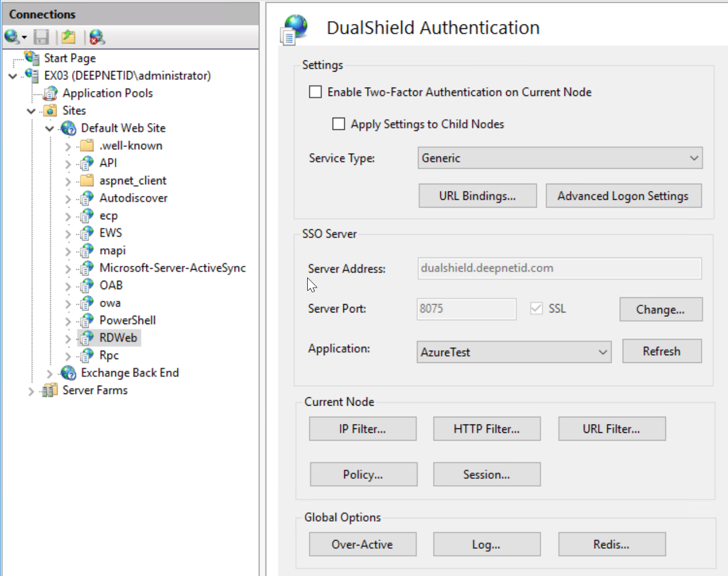Select the RDWeb application node
The height and width of the screenshot is (576, 728).
coord(118,338)
